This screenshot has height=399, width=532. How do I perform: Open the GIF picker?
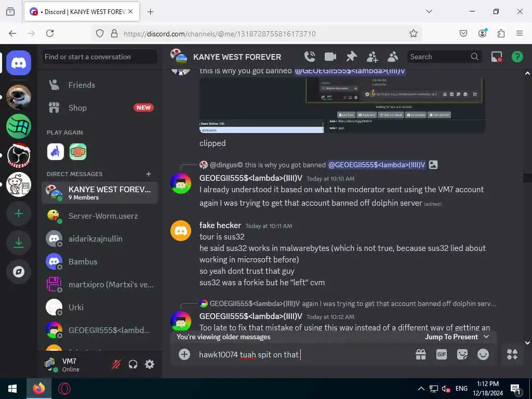click(x=442, y=354)
